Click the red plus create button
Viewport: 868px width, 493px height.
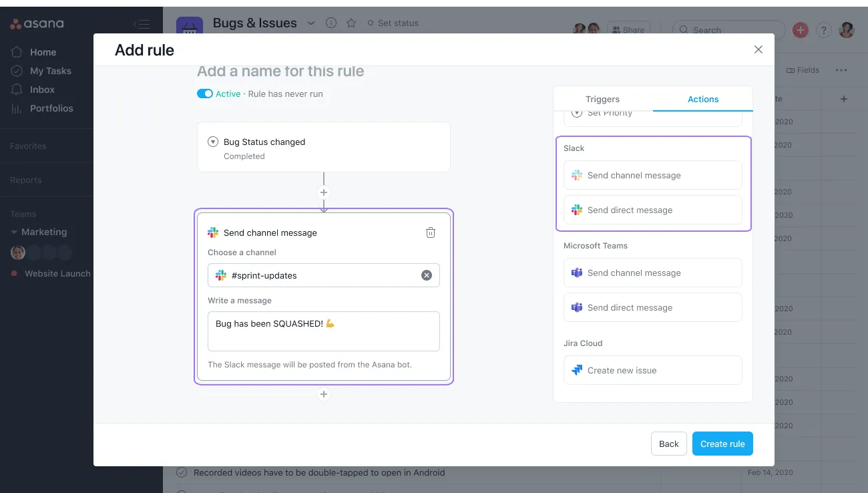(x=800, y=29)
